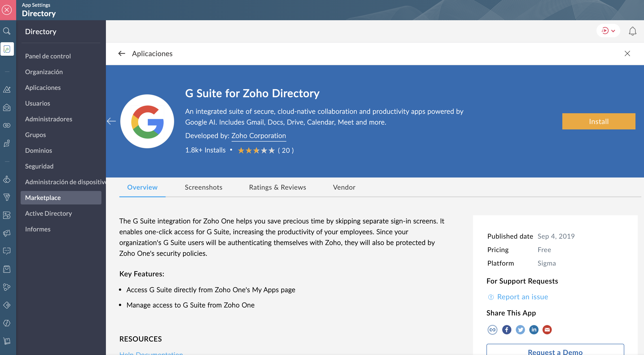The width and height of the screenshot is (644, 355).
Task: Click Report an issue link
Action: tap(522, 297)
